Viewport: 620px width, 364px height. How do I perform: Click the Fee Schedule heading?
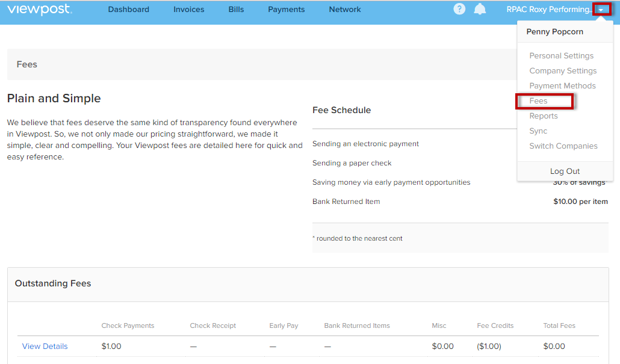tap(342, 110)
